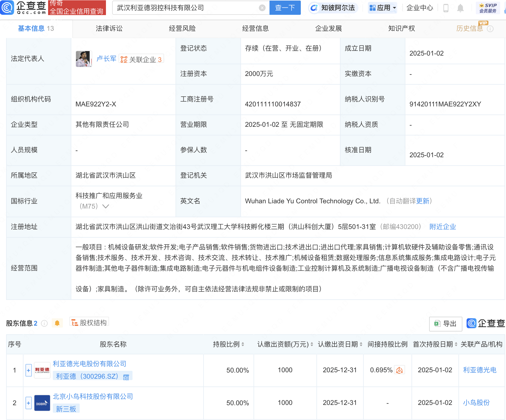
Task: Open 利亚德光电股份有限公司 shareholder link
Action: click(x=89, y=364)
